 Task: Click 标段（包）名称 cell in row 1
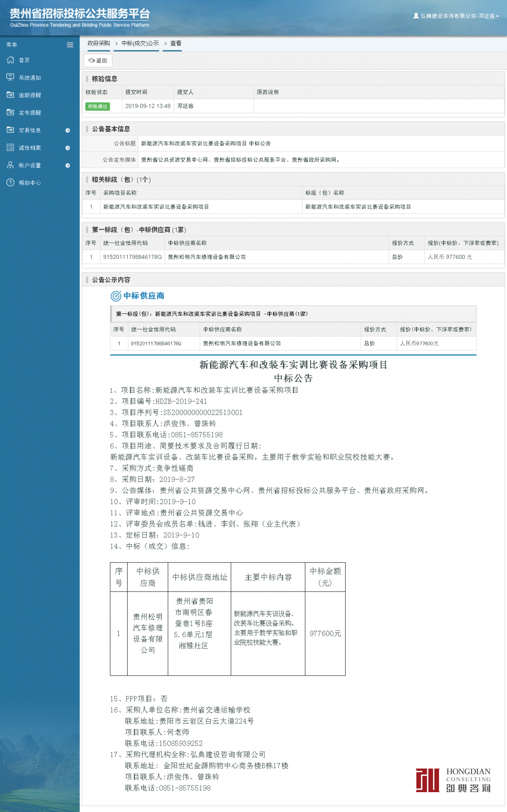358,207
